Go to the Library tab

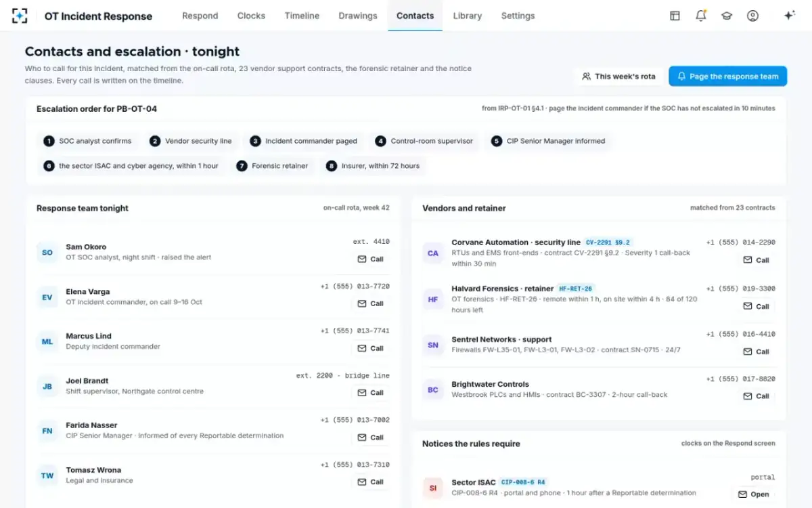click(468, 16)
